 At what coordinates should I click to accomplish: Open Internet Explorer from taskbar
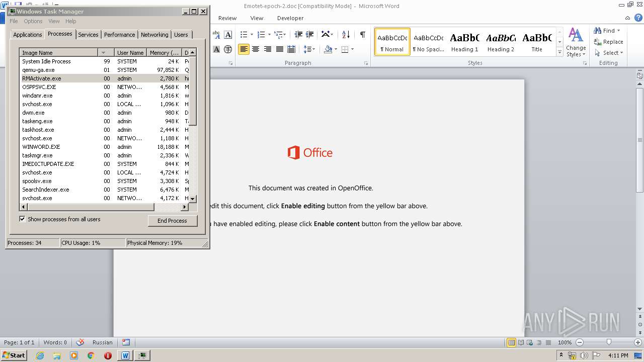[x=40, y=355]
